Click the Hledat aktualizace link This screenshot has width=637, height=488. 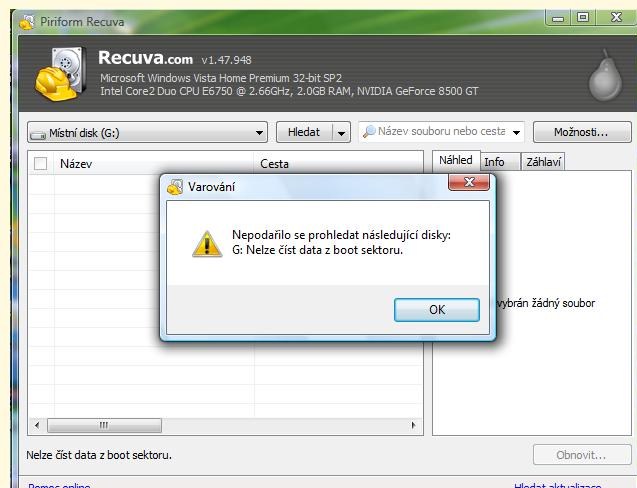557,485
